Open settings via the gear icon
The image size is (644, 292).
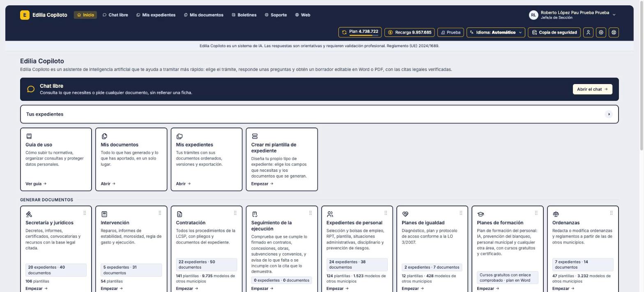[601, 32]
